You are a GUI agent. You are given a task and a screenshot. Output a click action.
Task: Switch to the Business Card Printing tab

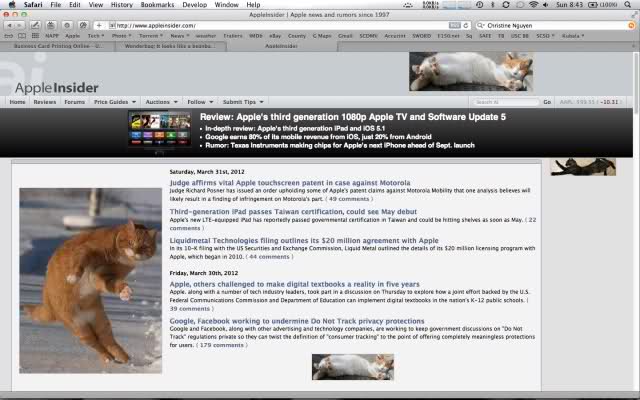coord(58,46)
